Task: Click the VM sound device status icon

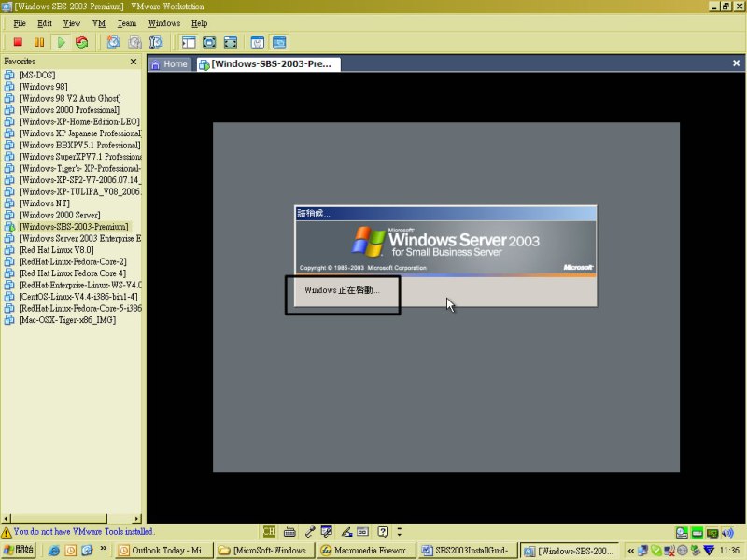Action: click(727, 533)
